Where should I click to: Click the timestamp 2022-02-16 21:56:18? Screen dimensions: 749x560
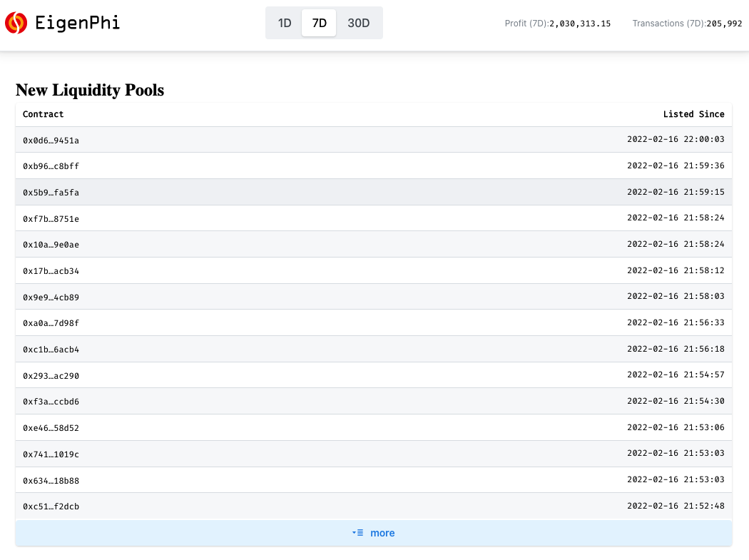click(x=676, y=348)
